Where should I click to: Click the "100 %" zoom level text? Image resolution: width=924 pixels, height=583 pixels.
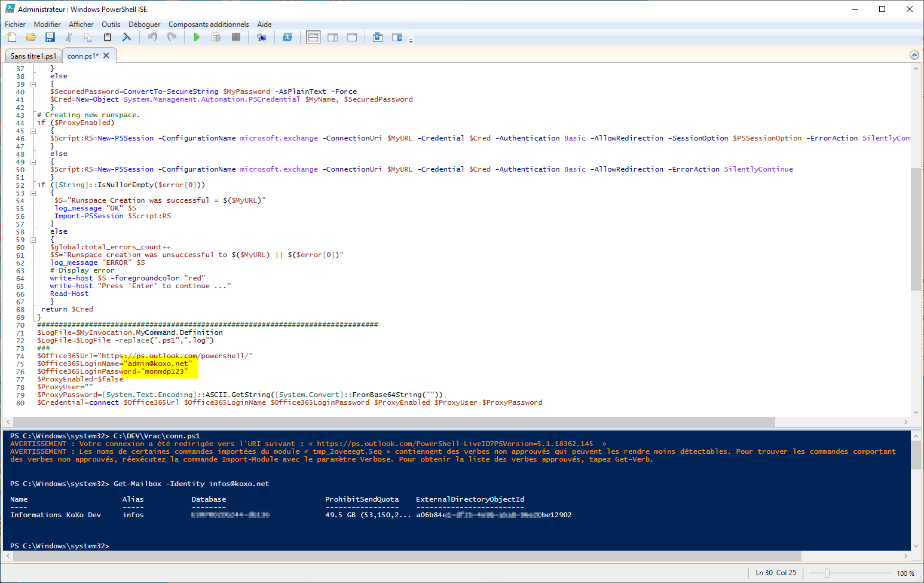tap(905, 573)
